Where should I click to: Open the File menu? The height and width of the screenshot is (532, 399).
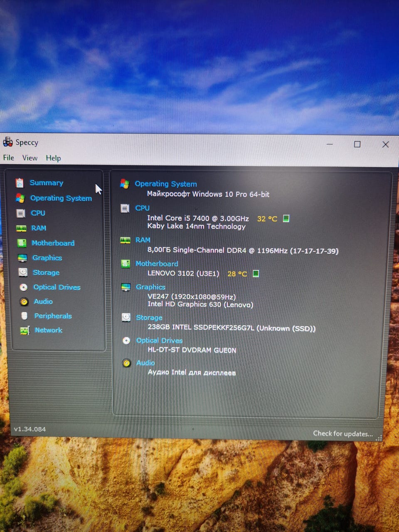click(x=9, y=158)
